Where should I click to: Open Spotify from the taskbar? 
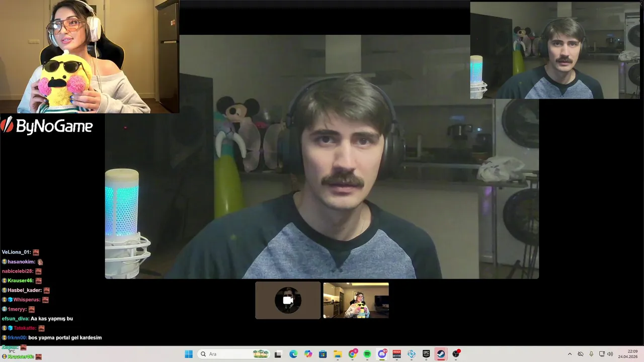(x=367, y=354)
